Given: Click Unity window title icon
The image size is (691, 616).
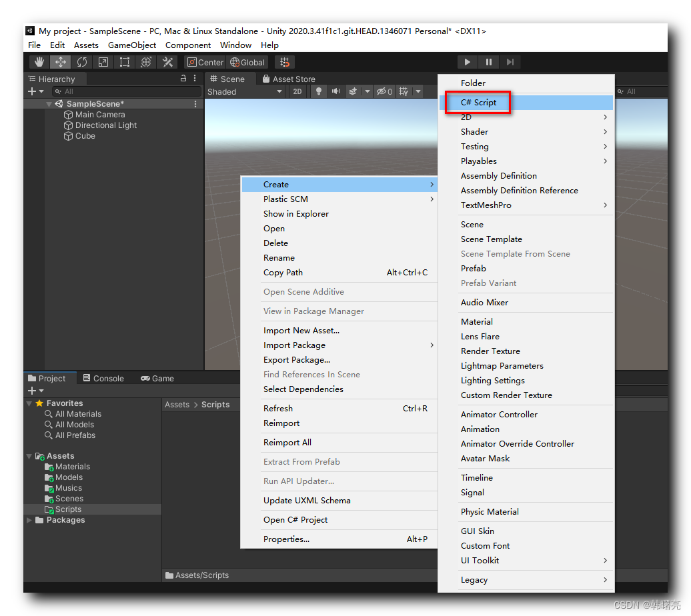Looking at the screenshot, I should point(30,31).
